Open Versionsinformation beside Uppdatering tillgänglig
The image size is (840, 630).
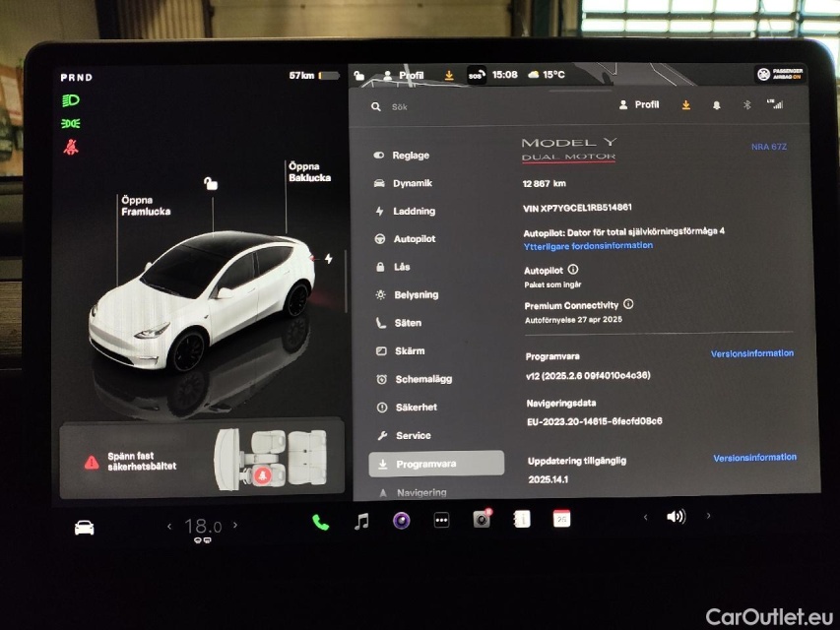coord(755,458)
